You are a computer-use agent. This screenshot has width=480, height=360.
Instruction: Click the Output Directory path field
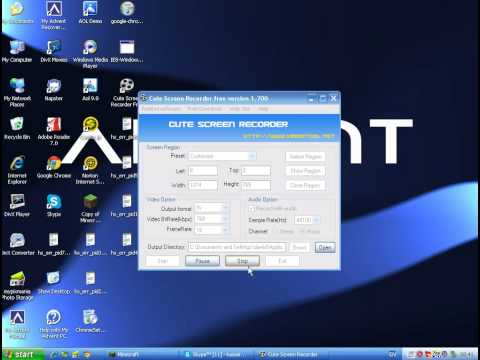pyautogui.click(x=237, y=247)
